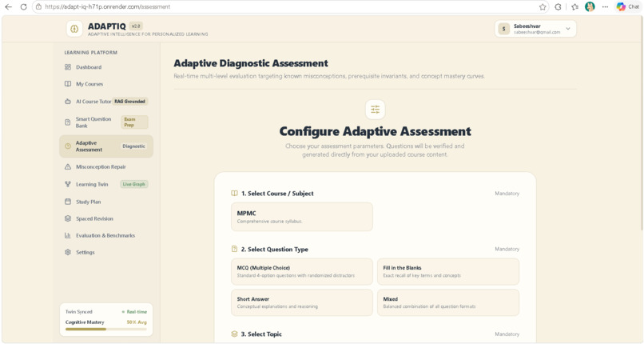Open Learning Twin from sidebar
The image size is (644, 344).
[106, 184]
